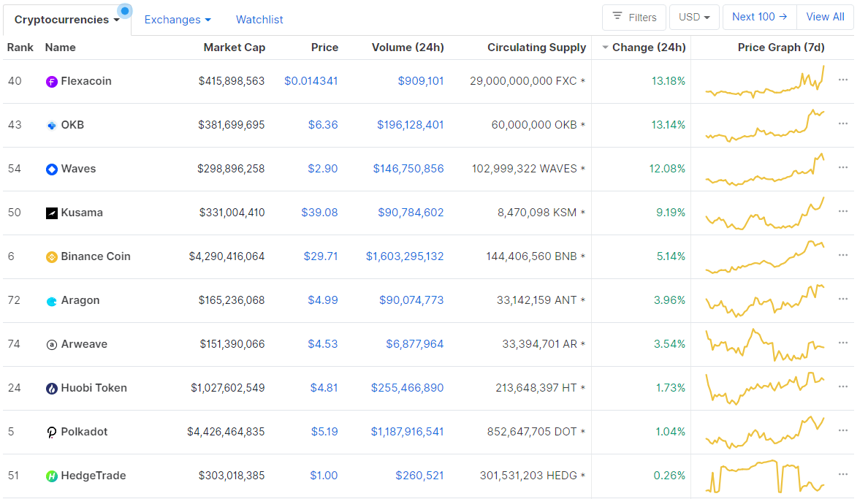Click the Kusama coin logo icon
This screenshot has height=499, width=868.
[x=51, y=213]
